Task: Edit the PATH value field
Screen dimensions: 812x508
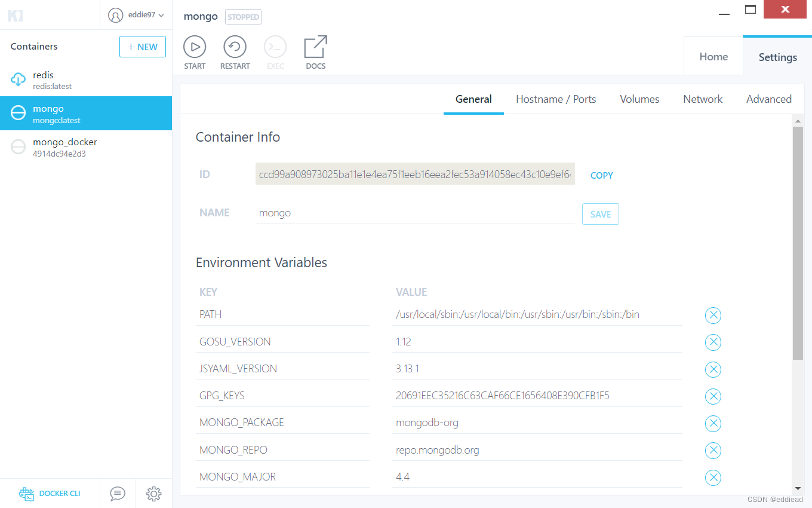Action: pos(537,314)
